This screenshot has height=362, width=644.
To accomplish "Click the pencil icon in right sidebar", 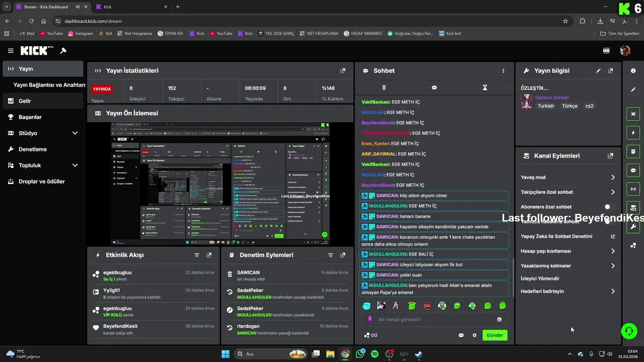I will pyautogui.click(x=633, y=89).
